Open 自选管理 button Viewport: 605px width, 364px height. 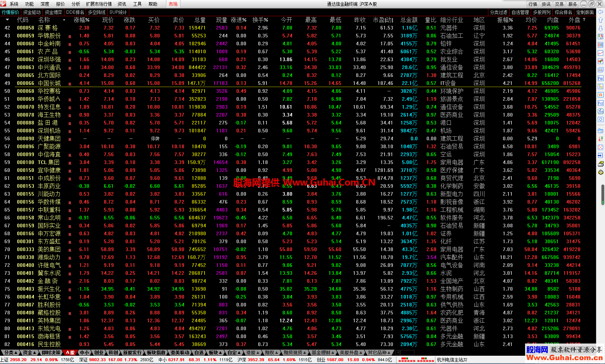click(x=520, y=12)
